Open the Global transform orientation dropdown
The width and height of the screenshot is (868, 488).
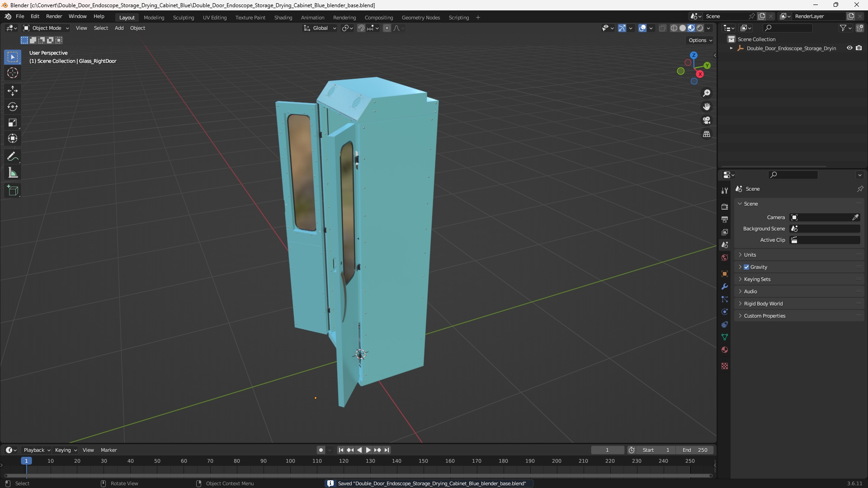320,28
